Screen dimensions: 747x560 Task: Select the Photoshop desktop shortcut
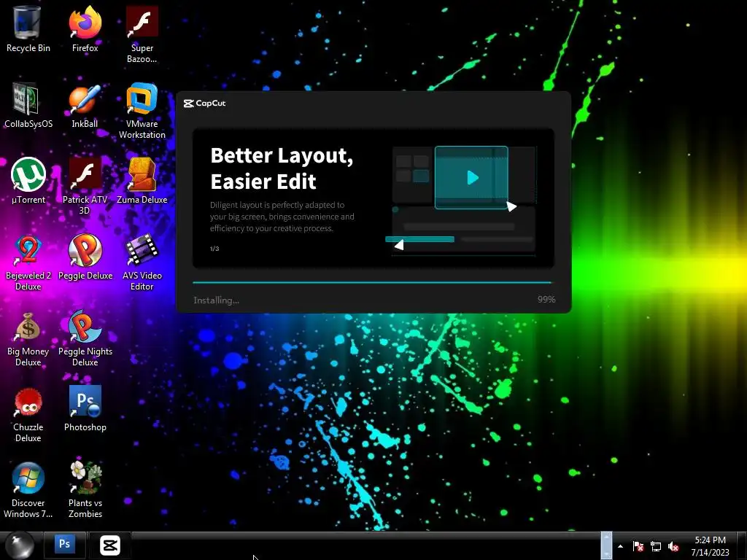pyautogui.click(x=85, y=408)
